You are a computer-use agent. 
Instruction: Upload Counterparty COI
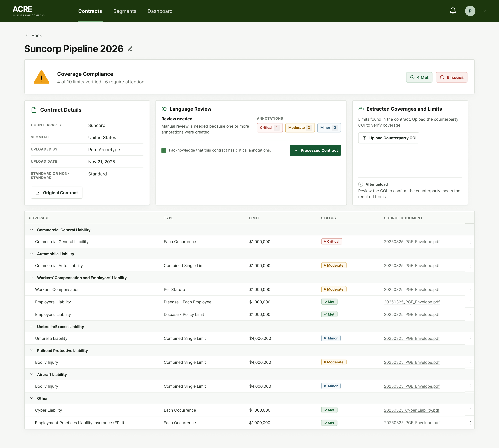[x=389, y=138]
